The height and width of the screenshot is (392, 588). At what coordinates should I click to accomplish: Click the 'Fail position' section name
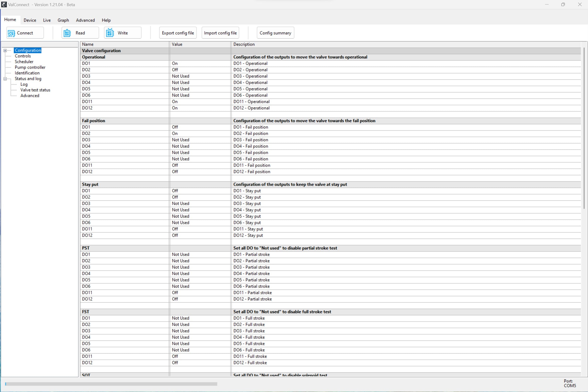pos(93,121)
